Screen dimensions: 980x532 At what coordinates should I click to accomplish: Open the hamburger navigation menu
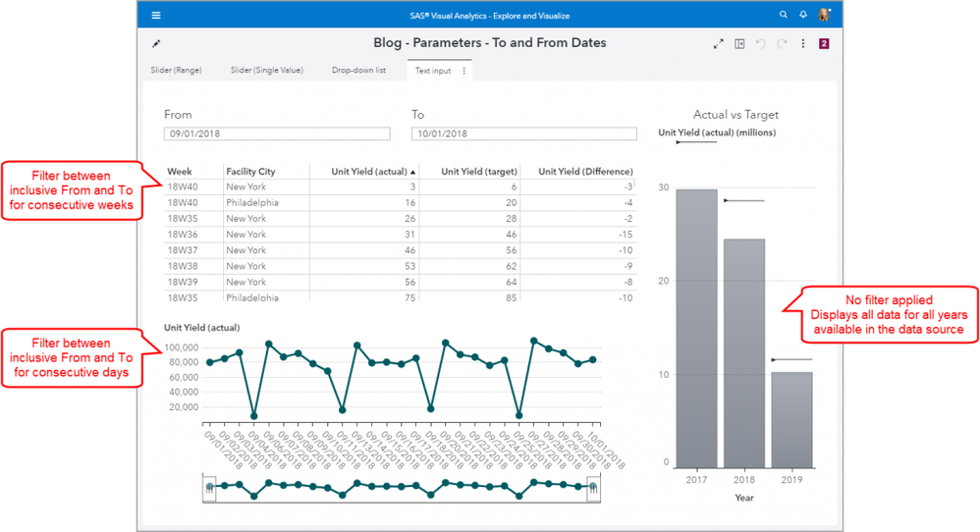[156, 16]
